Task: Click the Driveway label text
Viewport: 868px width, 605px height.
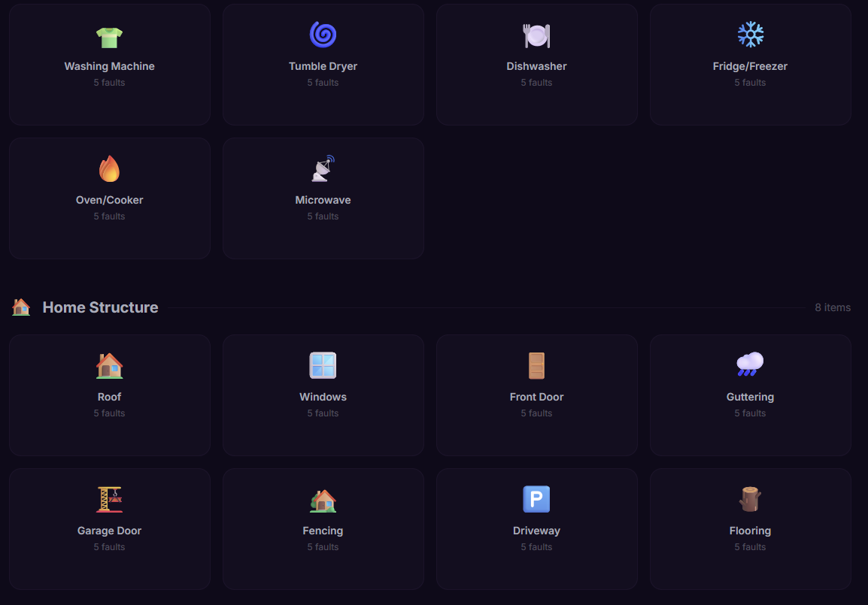Action: tap(536, 531)
